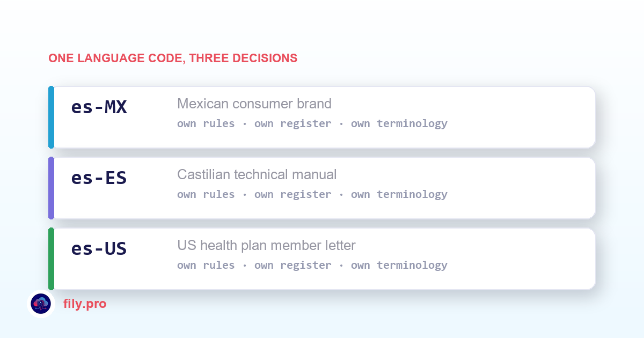
Task: Click 'own terminology' text in the es-US card
Action: [399, 265]
